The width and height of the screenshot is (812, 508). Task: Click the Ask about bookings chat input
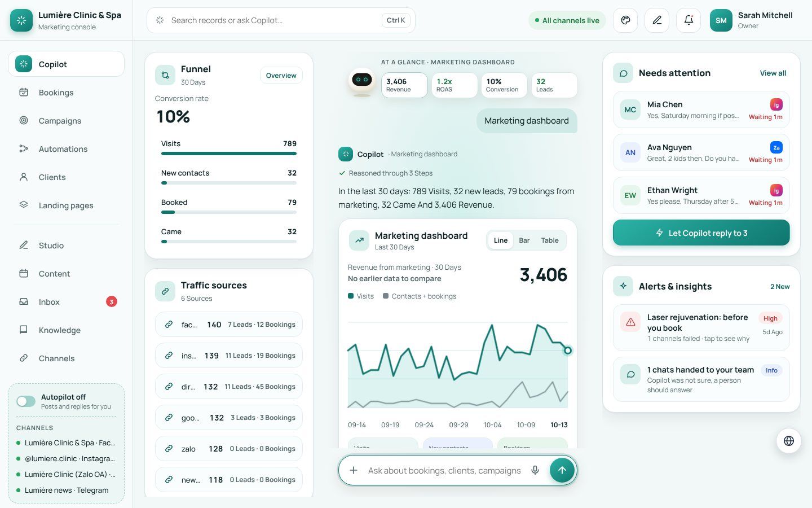[444, 470]
